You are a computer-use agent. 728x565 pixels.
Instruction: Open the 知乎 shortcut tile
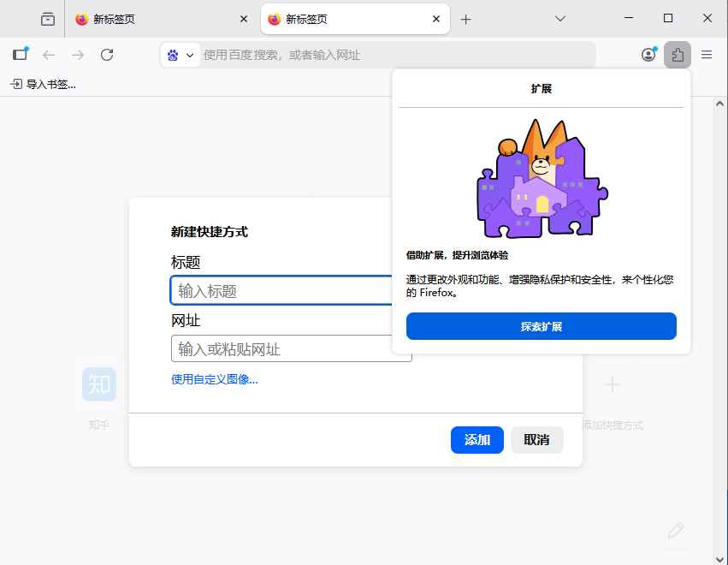coord(99,384)
